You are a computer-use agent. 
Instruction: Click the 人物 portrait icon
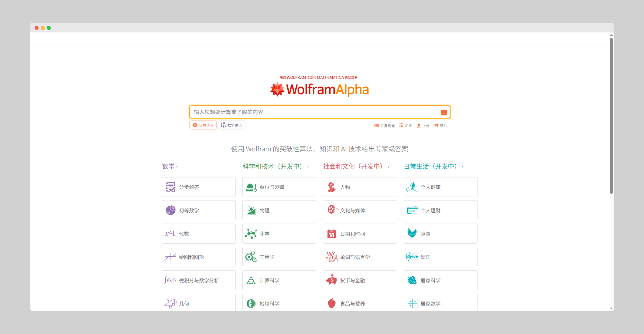(x=331, y=187)
